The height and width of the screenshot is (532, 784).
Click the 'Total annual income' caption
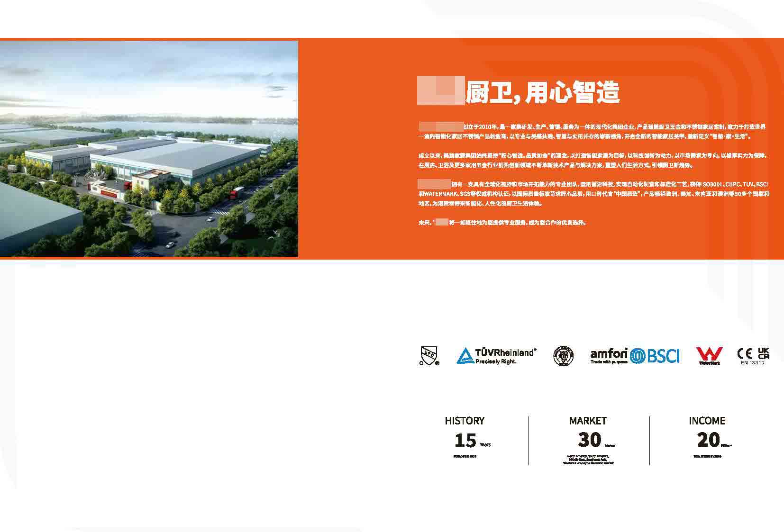(707, 456)
